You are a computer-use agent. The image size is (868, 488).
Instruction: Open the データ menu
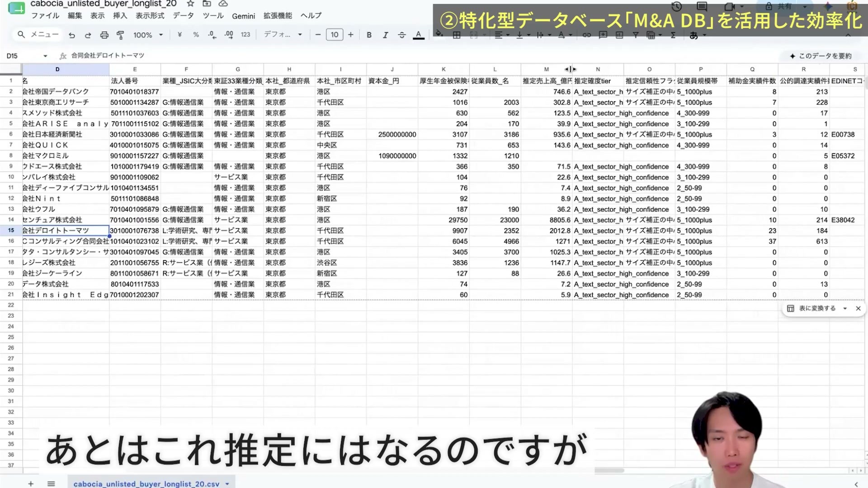(x=183, y=16)
